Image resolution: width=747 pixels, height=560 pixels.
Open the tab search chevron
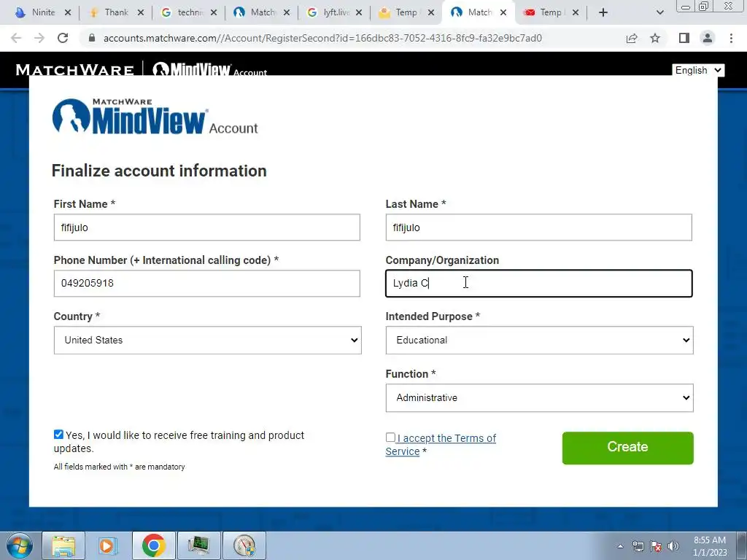[x=659, y=13]
